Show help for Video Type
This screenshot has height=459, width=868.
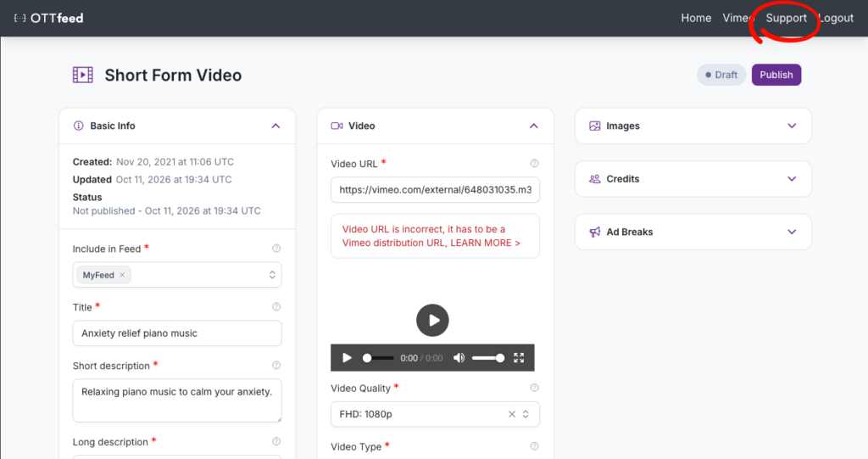click(x=534, y=446)
